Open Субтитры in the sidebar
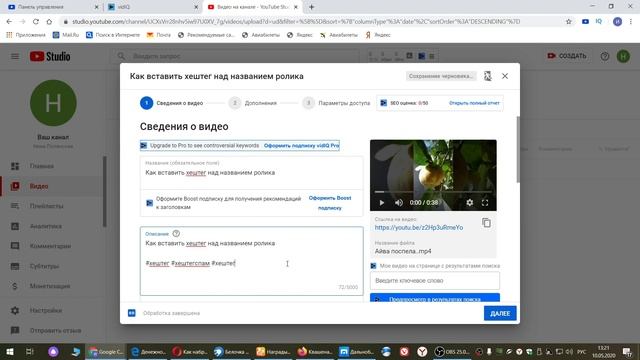The width and height of the screenshot is (640, 360). [x=52, y=266]
